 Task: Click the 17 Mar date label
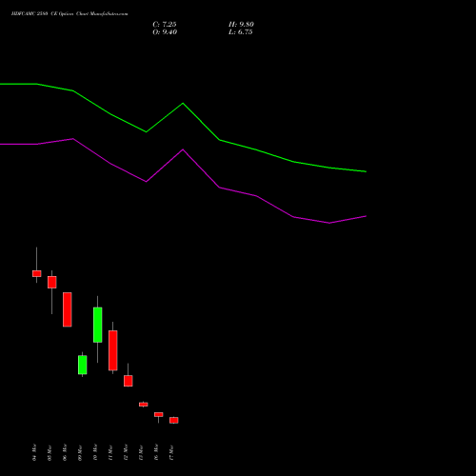(x=171, y=453)
